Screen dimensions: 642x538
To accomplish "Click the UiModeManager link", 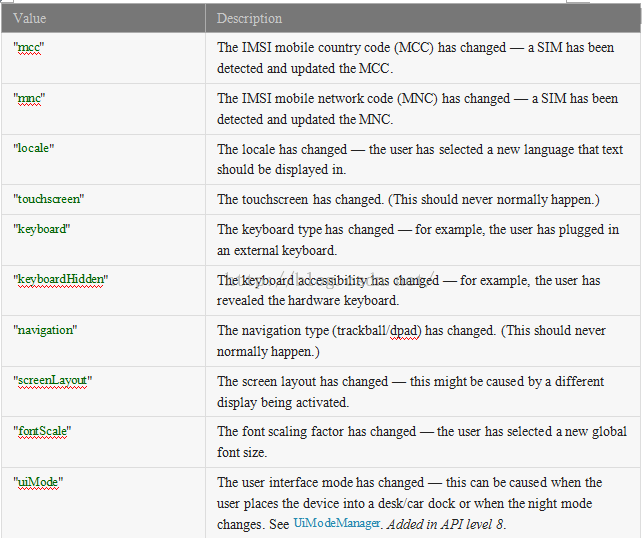I will [337, 523].
